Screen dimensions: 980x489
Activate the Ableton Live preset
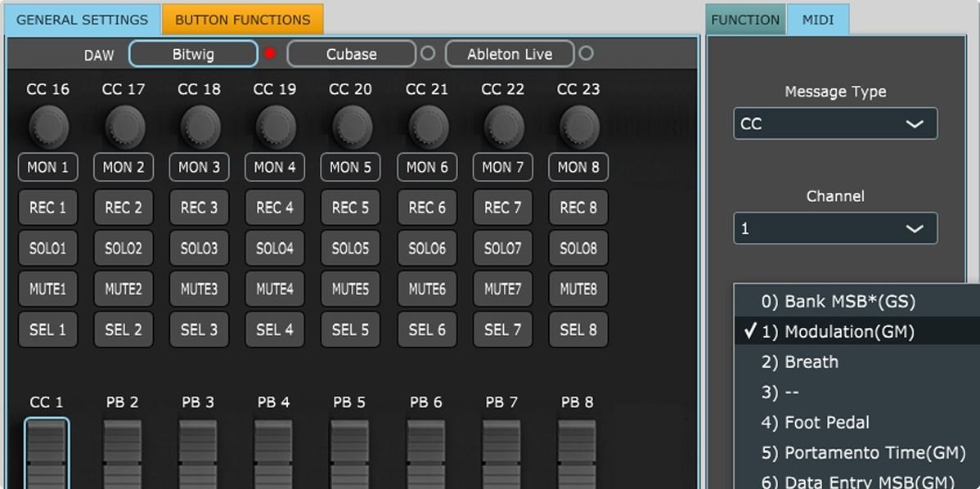pos(509,53)
